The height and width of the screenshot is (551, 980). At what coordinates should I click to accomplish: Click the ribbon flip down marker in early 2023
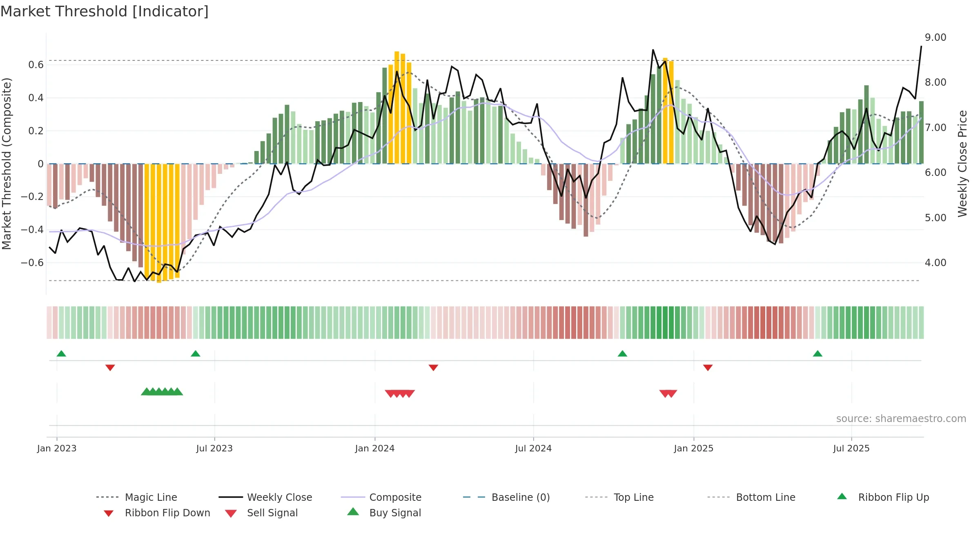[110, 368]
